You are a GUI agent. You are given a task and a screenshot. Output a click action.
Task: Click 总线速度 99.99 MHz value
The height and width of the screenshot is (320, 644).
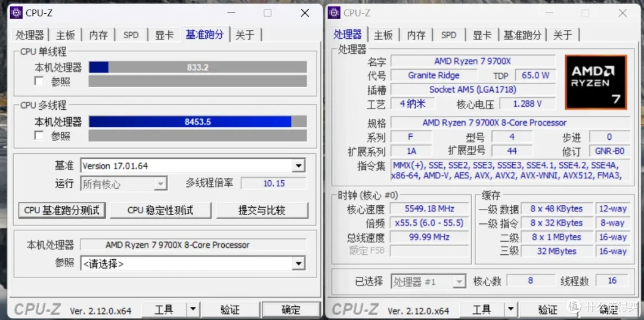tap(429, 237)
